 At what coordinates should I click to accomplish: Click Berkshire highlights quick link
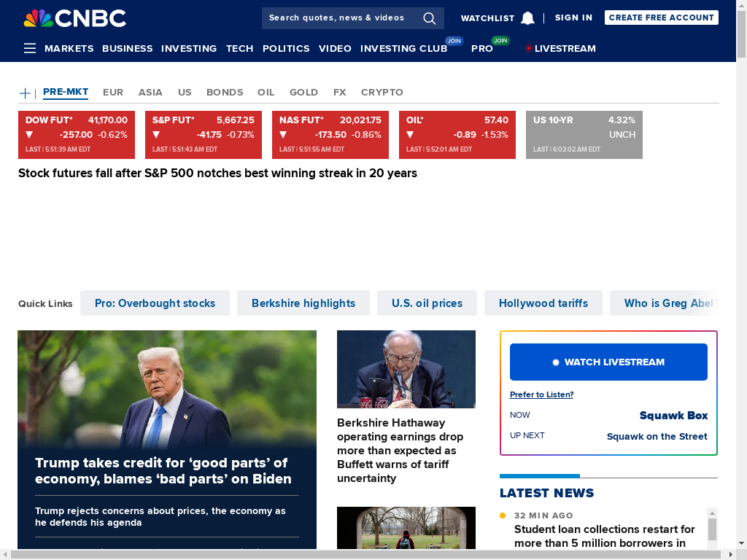coord(303,303)
